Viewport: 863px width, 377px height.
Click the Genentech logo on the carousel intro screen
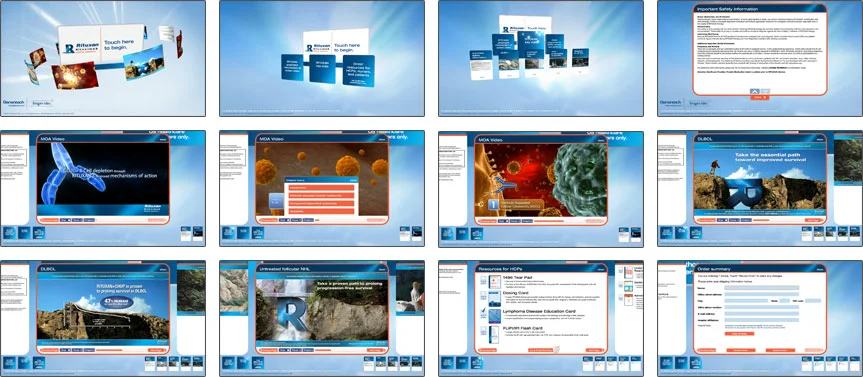tap(13, 102)
